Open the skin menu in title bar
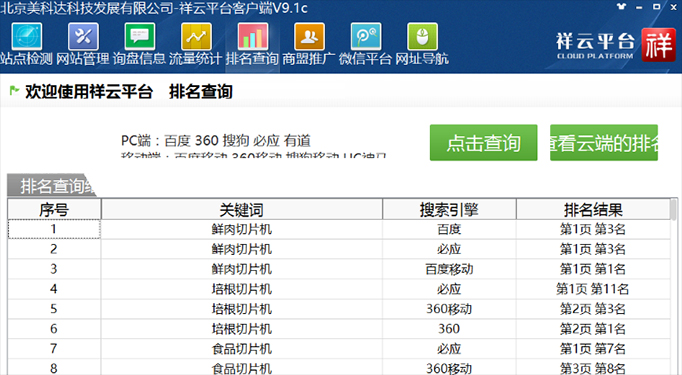Screen dimensions: 682x375 (622, 7)
